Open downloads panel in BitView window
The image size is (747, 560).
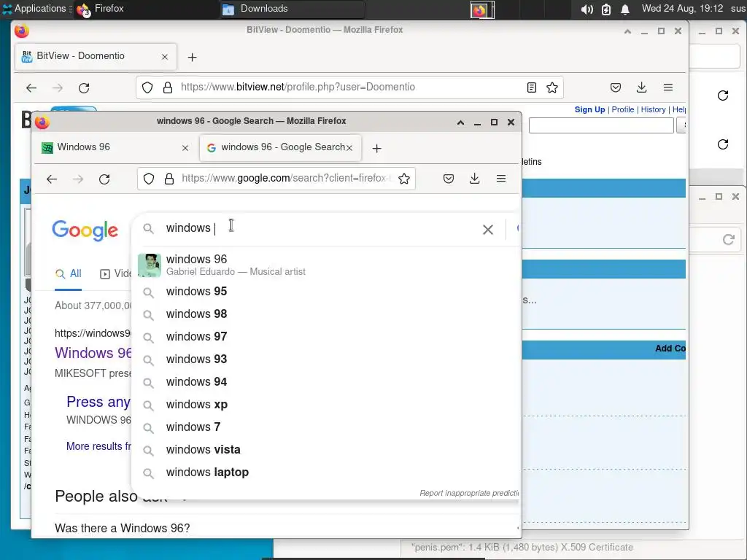tap(642, 87)
